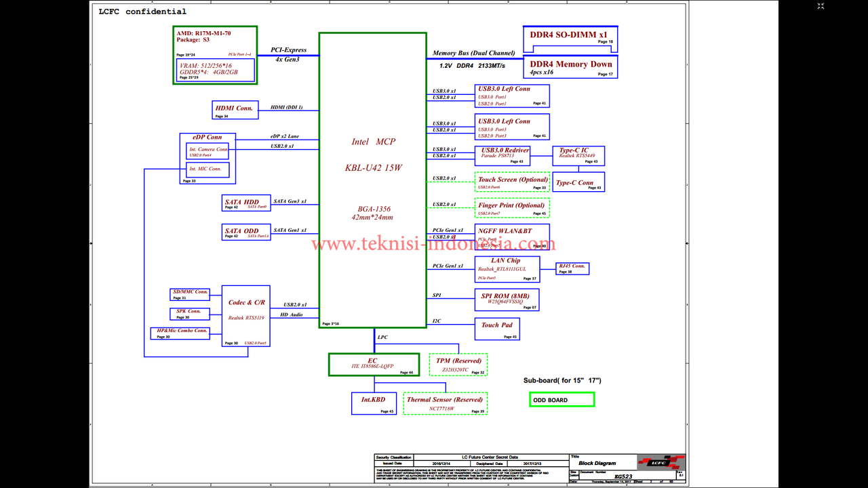Select USB3.0 Left Conn block with Port1
Screen dimensions: 868x488
tap(512, 96)
